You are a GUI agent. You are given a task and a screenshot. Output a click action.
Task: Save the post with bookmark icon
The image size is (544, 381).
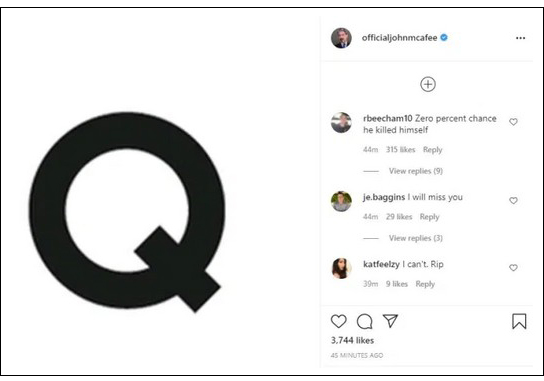point(519,321)
